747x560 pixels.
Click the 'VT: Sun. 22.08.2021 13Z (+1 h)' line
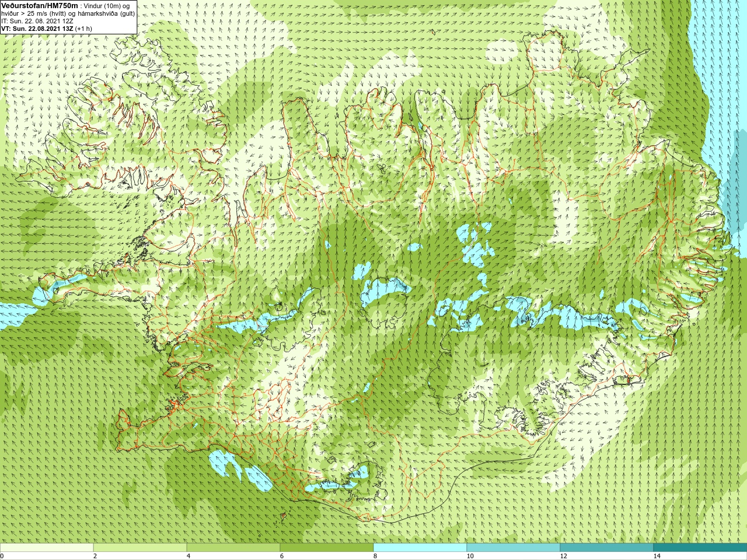coord(47,29)
